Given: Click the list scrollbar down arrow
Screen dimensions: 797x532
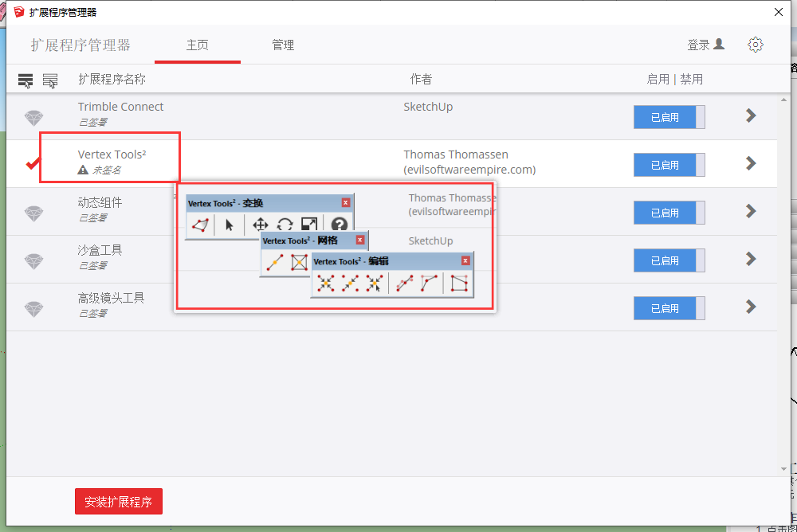Looking at the screenshot, I should click(x=783, y=468).
